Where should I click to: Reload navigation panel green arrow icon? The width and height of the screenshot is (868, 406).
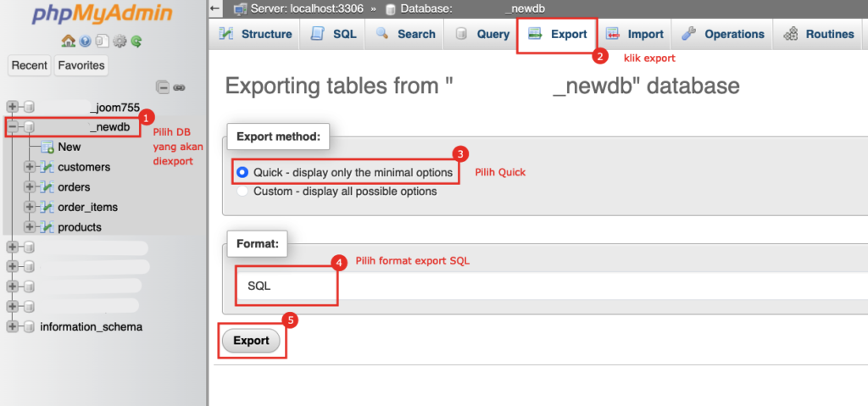click(136, 41)
